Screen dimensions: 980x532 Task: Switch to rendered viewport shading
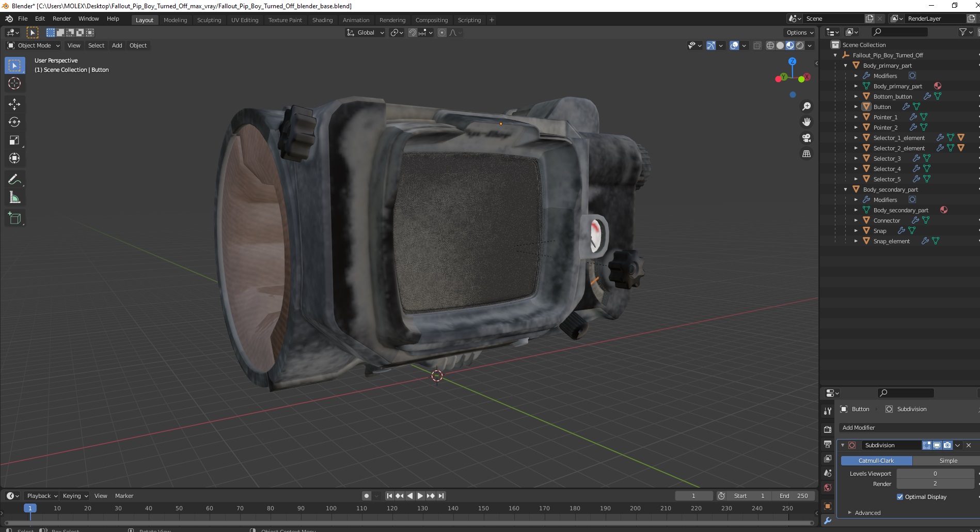tap(800, 45)
